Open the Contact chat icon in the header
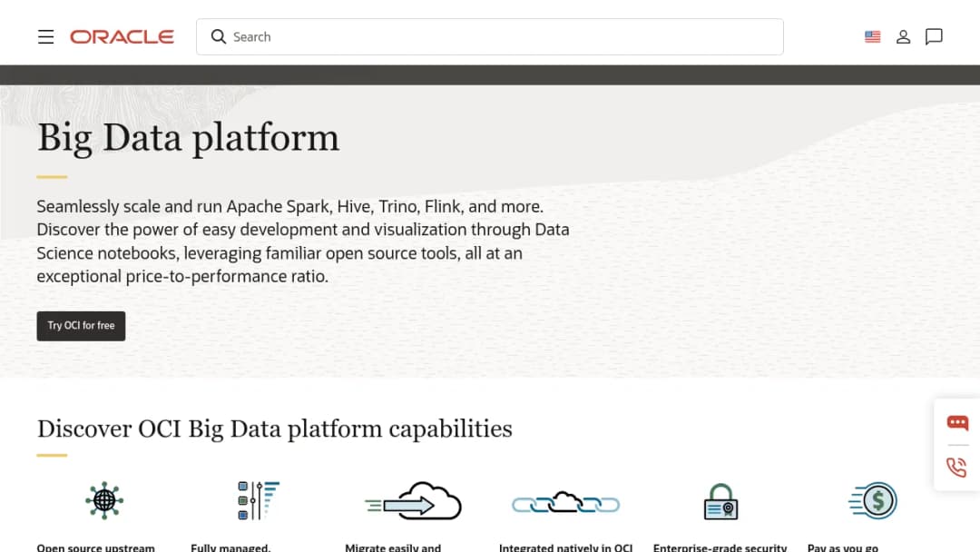The width and height of the screenshot is (980, 552). pyautogui.click(x=934, y=37)
